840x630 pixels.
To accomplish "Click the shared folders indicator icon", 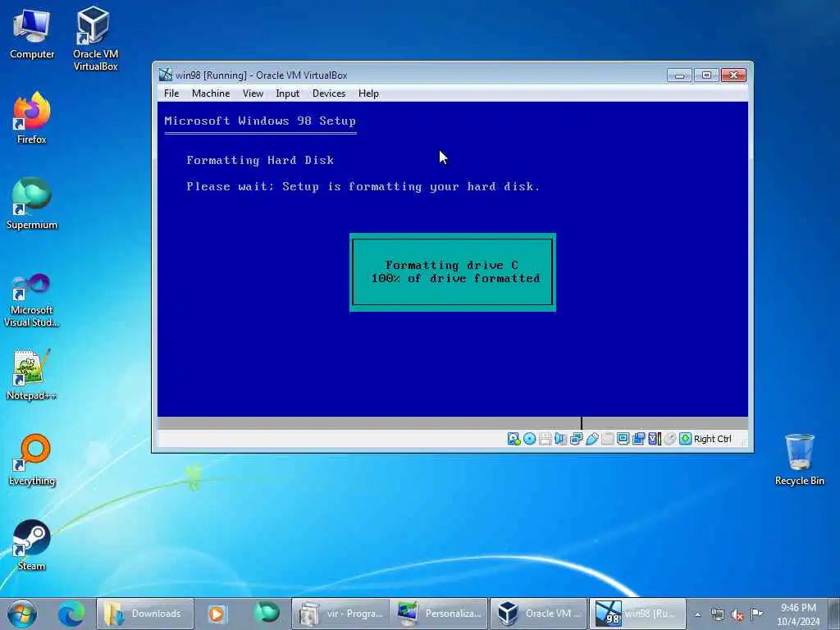I will [x=607, y=439].
